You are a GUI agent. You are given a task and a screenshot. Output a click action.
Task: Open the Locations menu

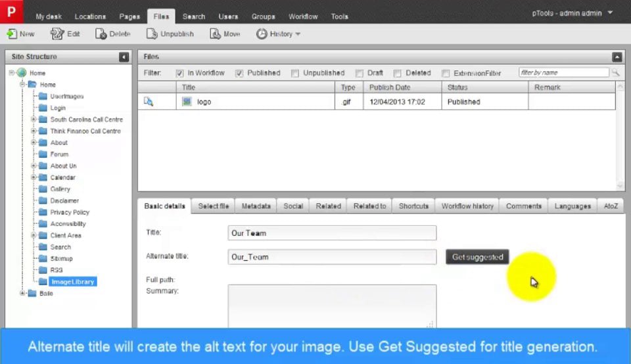90,16
